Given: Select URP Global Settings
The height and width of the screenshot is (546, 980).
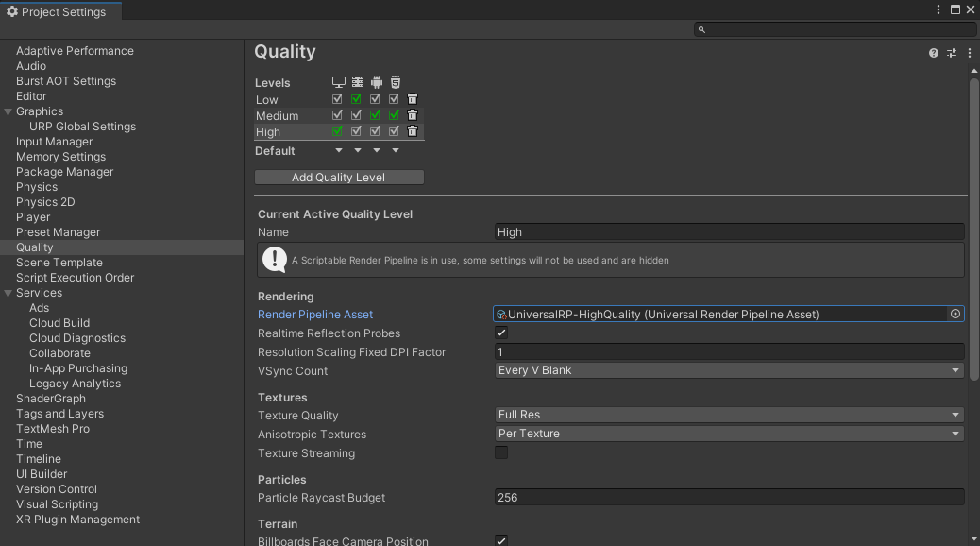Looking at the screenshot, I should coord(82,127).
